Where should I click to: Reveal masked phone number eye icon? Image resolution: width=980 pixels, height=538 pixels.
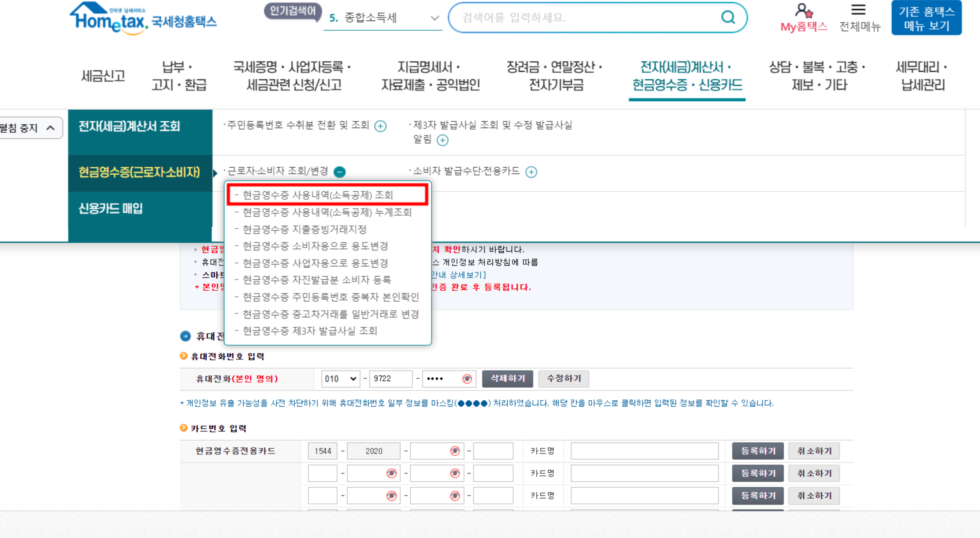(x=467, y=379)
